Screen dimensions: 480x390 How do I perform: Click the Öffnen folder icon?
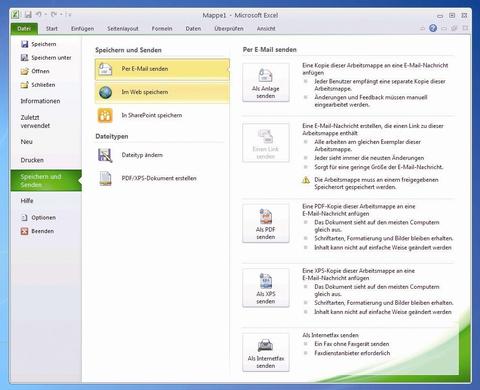coord(24,71)
